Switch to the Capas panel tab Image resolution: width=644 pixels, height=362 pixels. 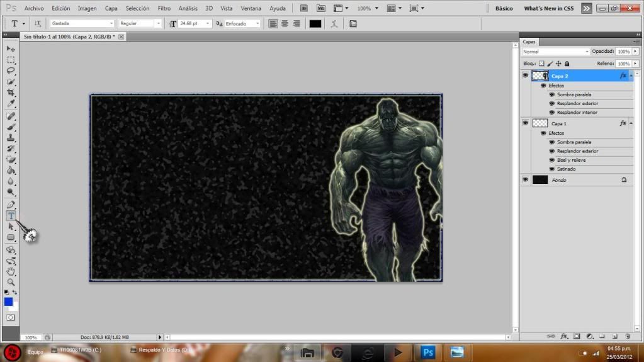coord(529,42)
